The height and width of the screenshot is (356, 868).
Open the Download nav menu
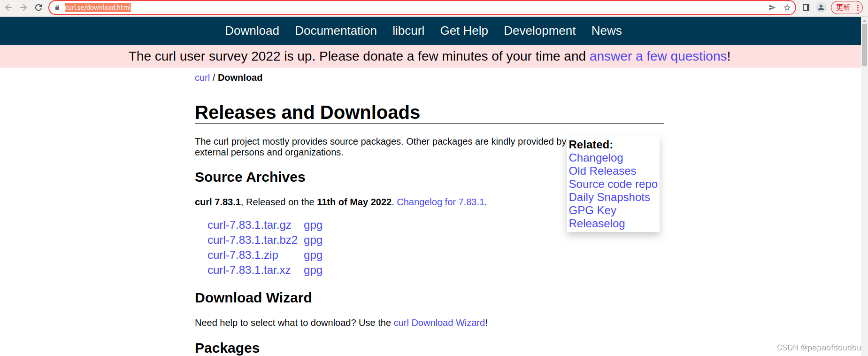coord(252,31)
